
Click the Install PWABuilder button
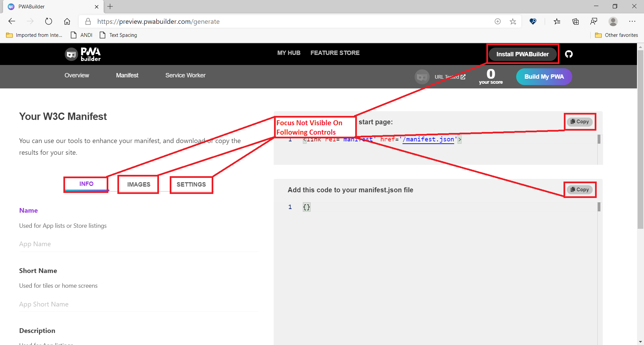pyautogui.click(x=522, y=54)
